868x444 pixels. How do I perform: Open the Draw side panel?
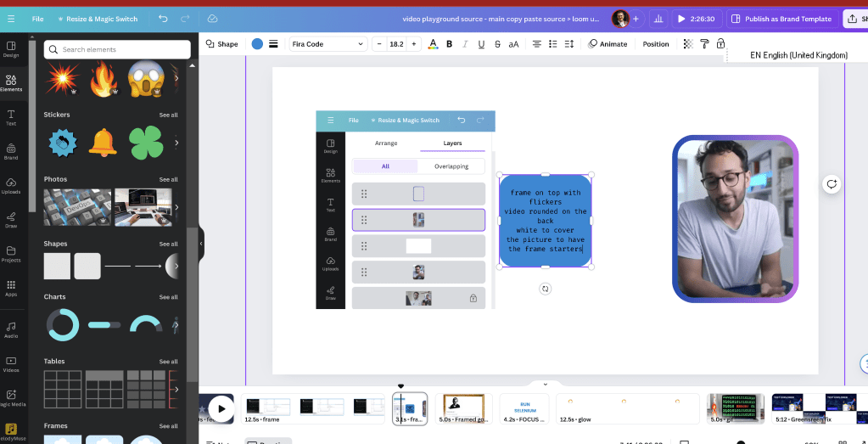(10, 220)
